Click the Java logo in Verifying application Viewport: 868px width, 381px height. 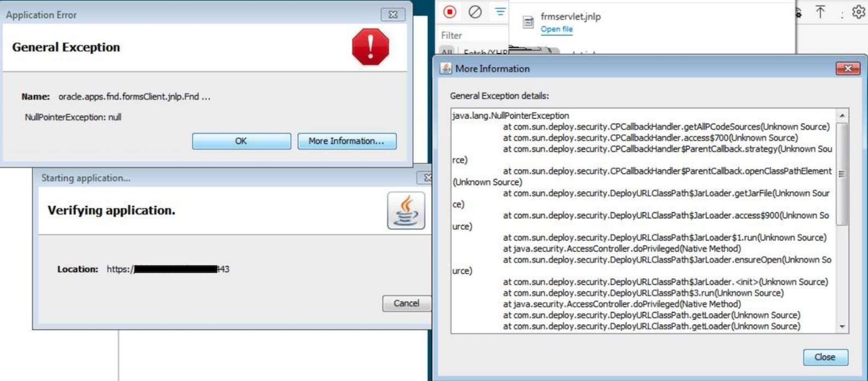[406, 211]
